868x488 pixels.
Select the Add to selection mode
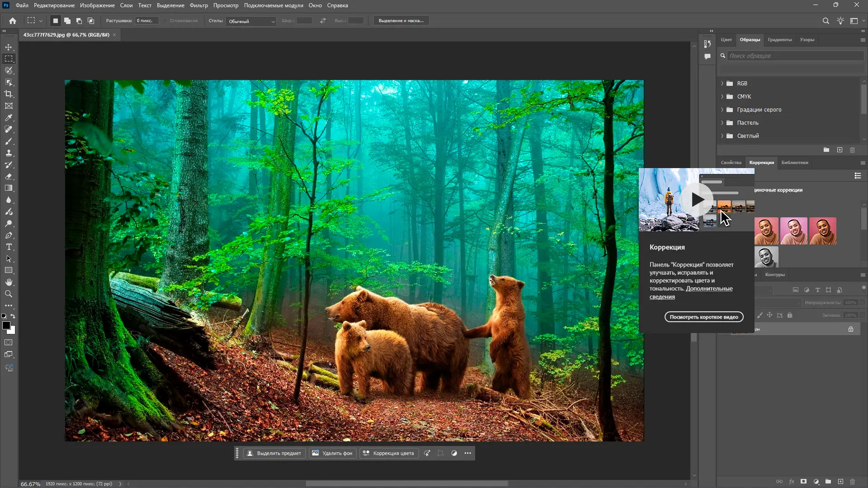pyautogui.click(x=67, y=21)
